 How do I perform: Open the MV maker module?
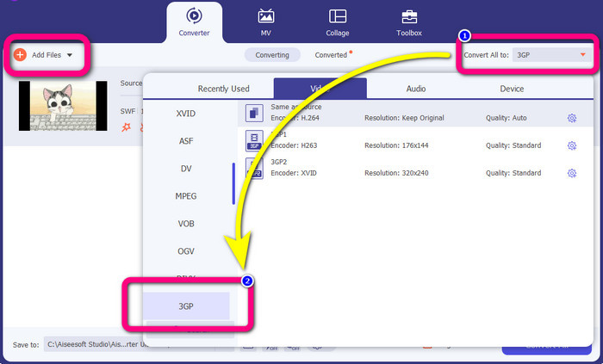pos(266,22)
